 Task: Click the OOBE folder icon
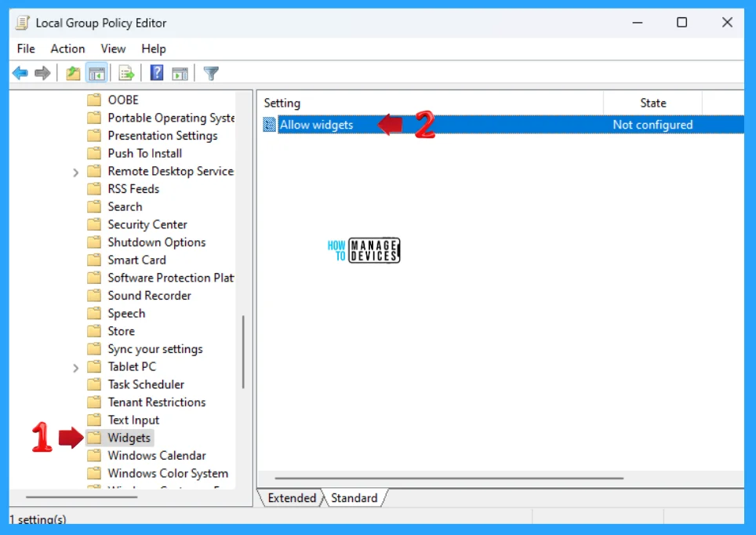point(94,100)
